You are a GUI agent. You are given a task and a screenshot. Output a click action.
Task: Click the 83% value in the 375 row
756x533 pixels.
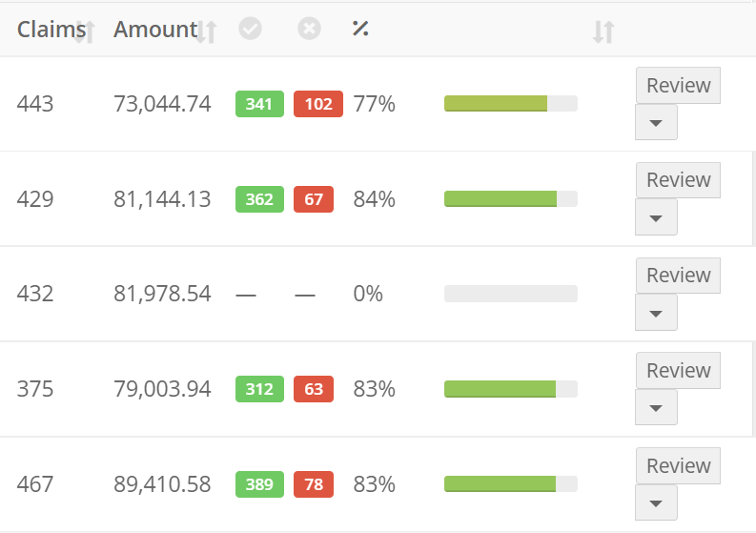pos(374,389)
